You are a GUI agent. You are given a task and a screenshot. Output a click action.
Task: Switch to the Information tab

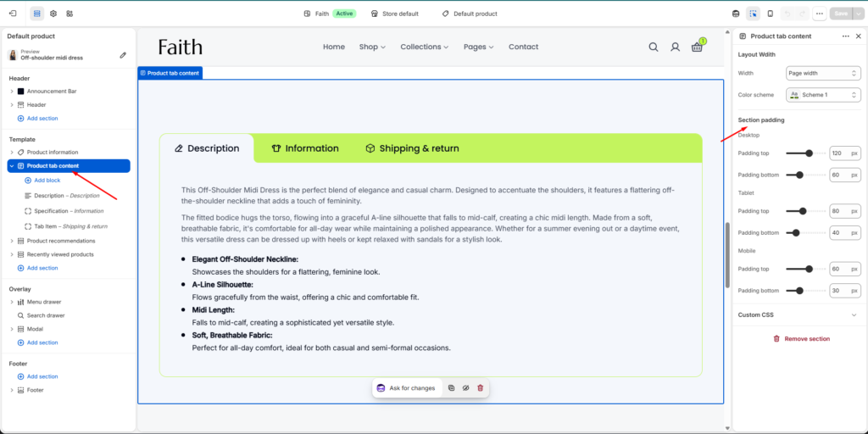(305, 148)
